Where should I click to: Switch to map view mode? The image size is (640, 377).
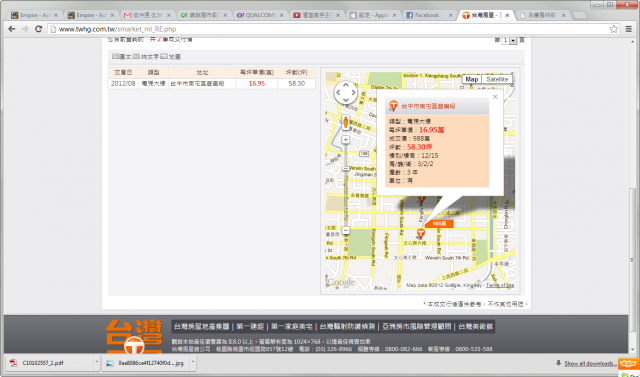170,56
